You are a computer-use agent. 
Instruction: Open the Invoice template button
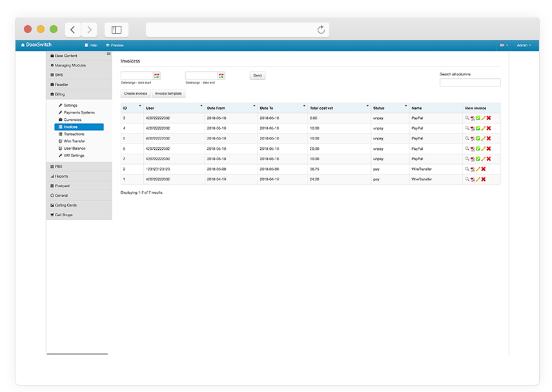tap(169, 94)
